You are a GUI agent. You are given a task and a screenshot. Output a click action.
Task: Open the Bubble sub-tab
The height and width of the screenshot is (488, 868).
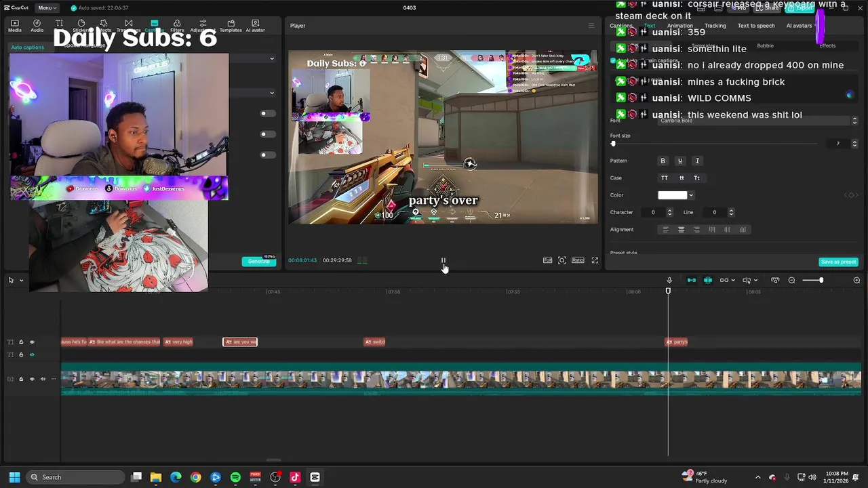point(765,45)
